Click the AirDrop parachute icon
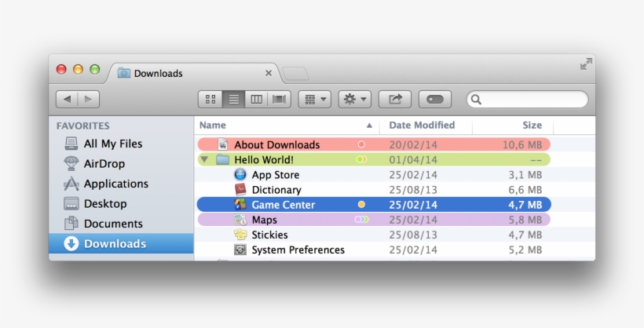 click(71, 163)
